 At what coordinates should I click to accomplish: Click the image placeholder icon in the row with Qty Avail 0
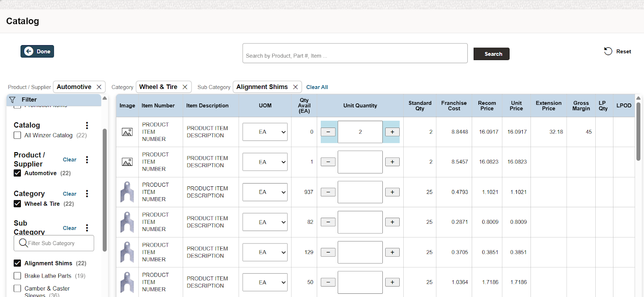[x=127, y=132]
